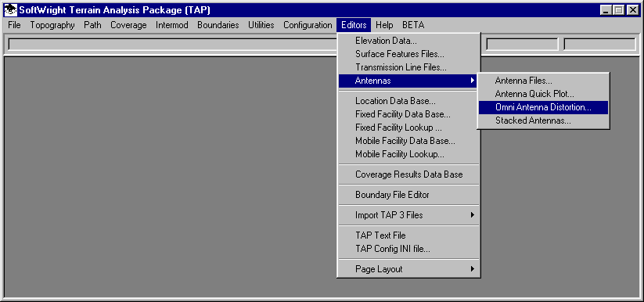Image resolution: width=644 pixels, height=302 pixels.
Task: Select Antenna Files... in the submenu
Action: 543,81
